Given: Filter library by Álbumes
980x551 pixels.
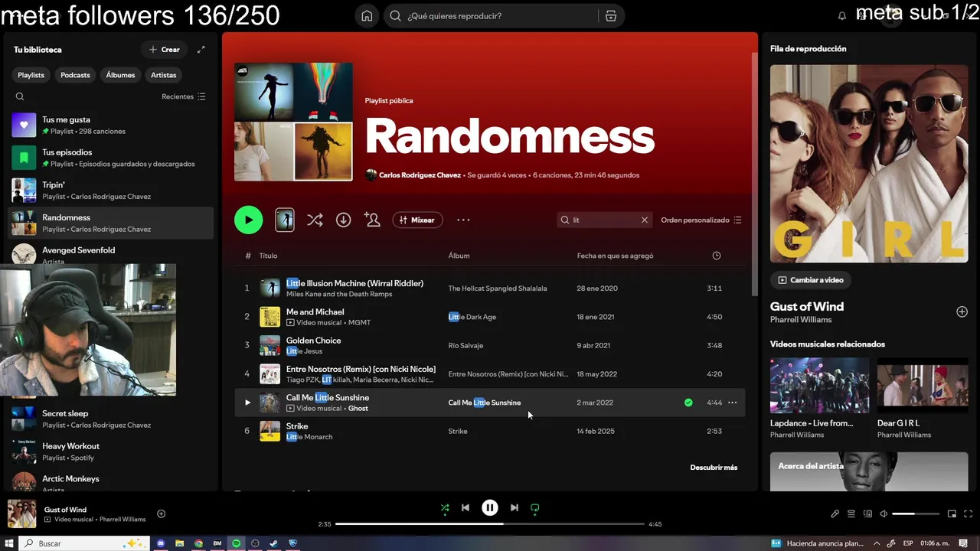Looking at the screenshot, I should tap(120, 75).
